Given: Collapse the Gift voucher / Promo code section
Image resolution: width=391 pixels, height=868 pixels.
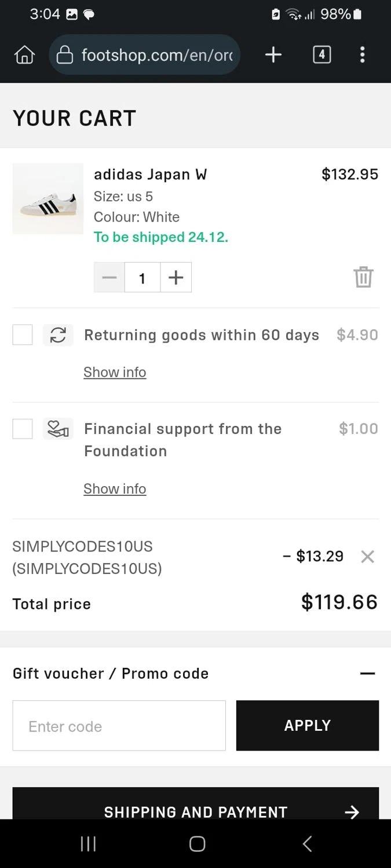Looking at the screenshot, I should [x=367, y=674].
